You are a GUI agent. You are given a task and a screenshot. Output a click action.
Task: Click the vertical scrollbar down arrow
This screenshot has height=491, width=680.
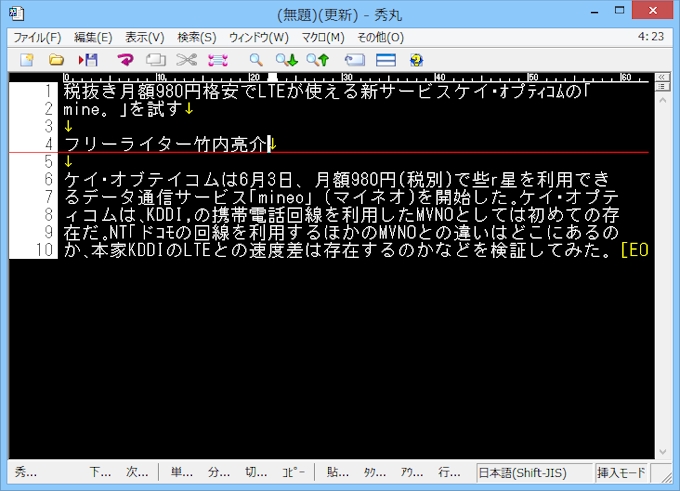(x=661, y=449)
